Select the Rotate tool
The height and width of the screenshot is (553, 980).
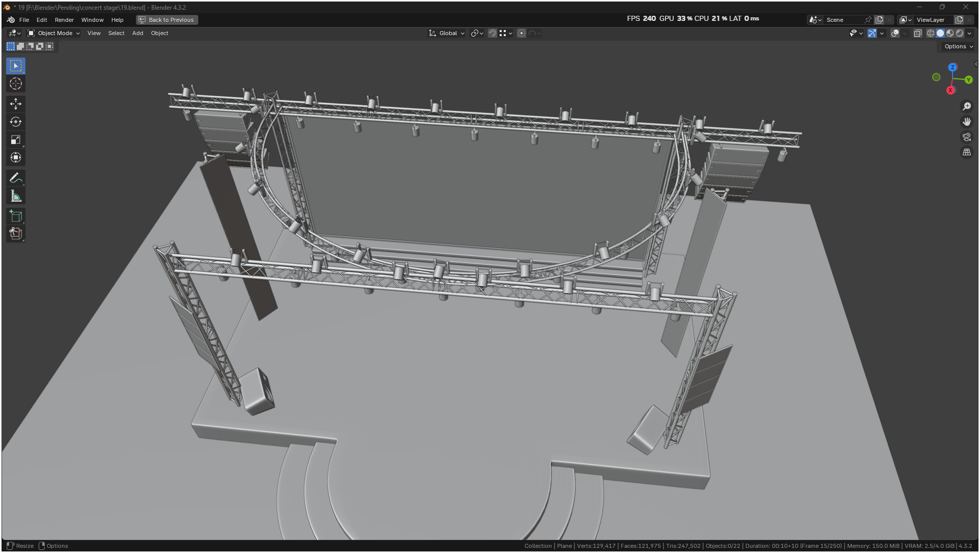[16, 122]
